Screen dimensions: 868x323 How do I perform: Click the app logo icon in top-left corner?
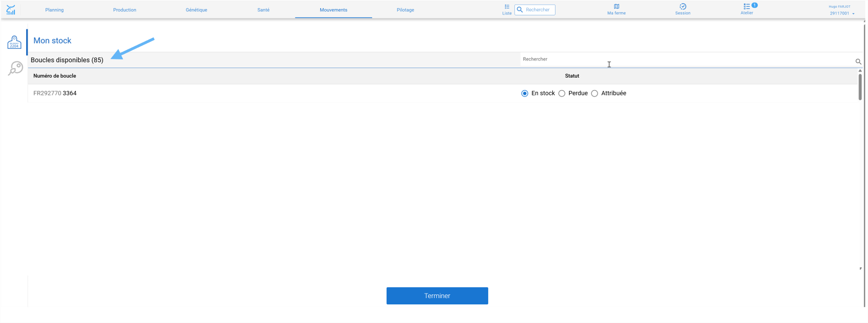[x=11, y=10]
